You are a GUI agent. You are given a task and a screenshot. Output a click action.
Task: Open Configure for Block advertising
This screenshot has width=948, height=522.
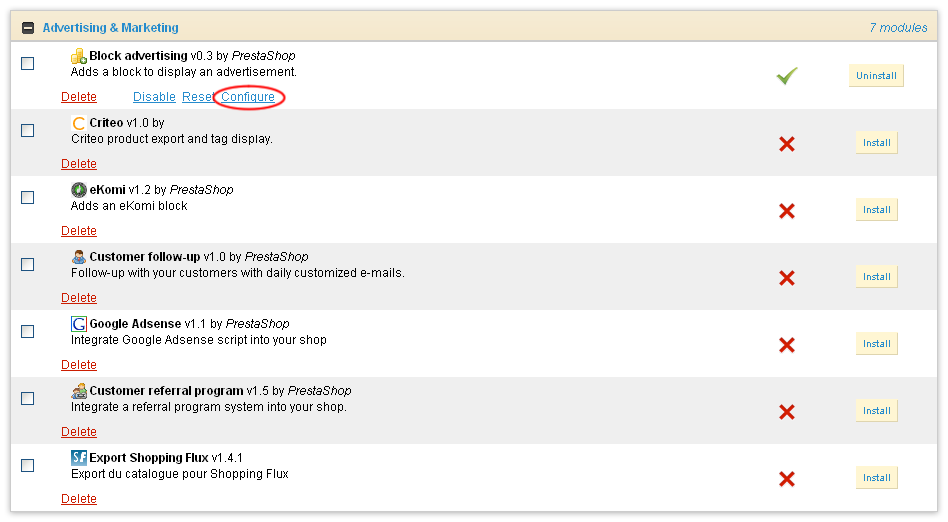248,97
